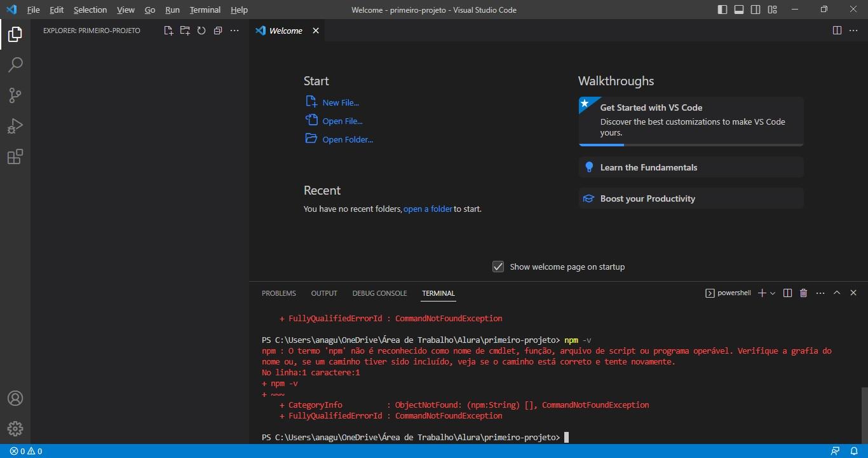Open the Manage gear menu
868x458 pixels.
(x=15, y=429)
